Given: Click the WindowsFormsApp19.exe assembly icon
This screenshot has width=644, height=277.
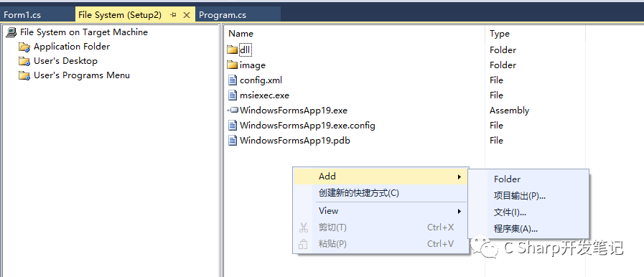Looking at the screenshot, I should [x=233, y=111].
